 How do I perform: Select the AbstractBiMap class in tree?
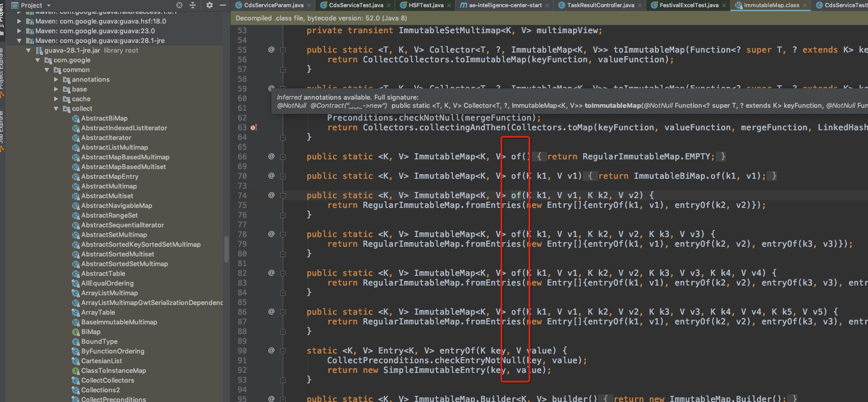104,118
